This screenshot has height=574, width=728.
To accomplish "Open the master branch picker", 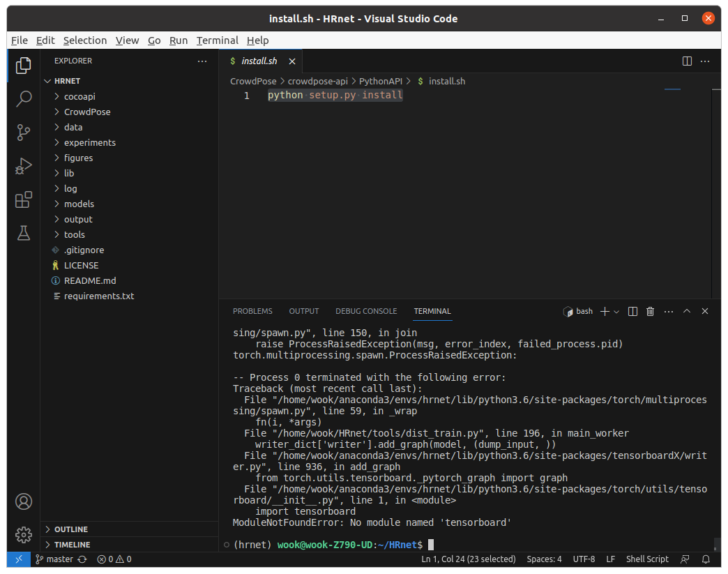I will coord(54,559).
